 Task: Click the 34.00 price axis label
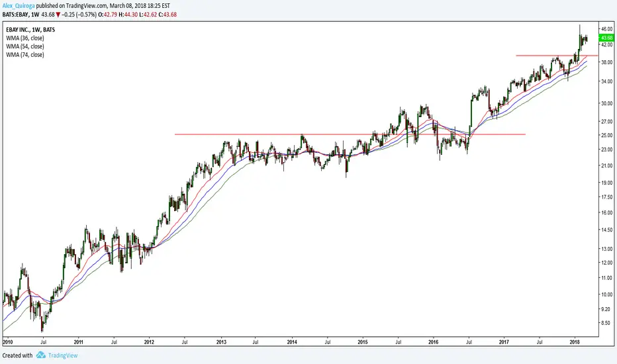point(607,81)
